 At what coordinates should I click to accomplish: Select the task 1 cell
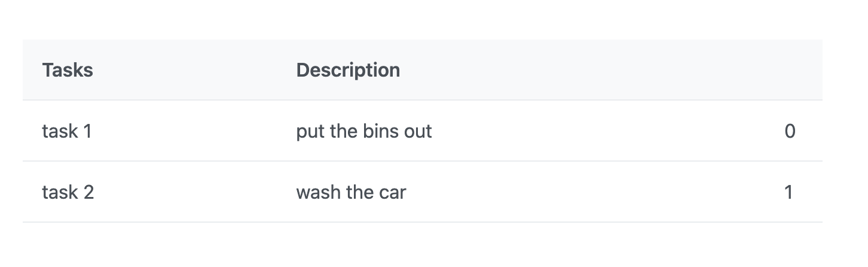tap(67, 131)
